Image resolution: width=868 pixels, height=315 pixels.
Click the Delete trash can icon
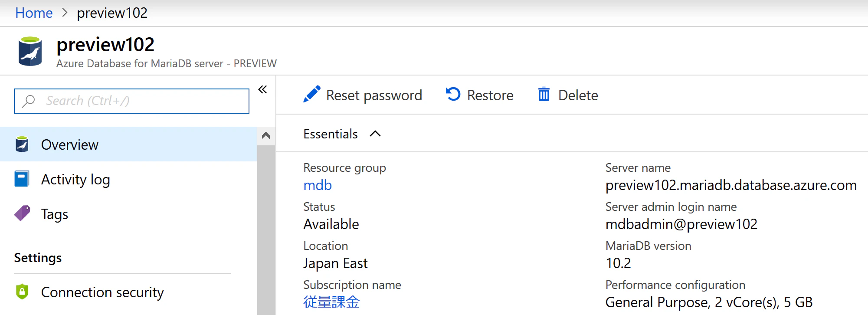pyautogui.click(x=544, y=94)
